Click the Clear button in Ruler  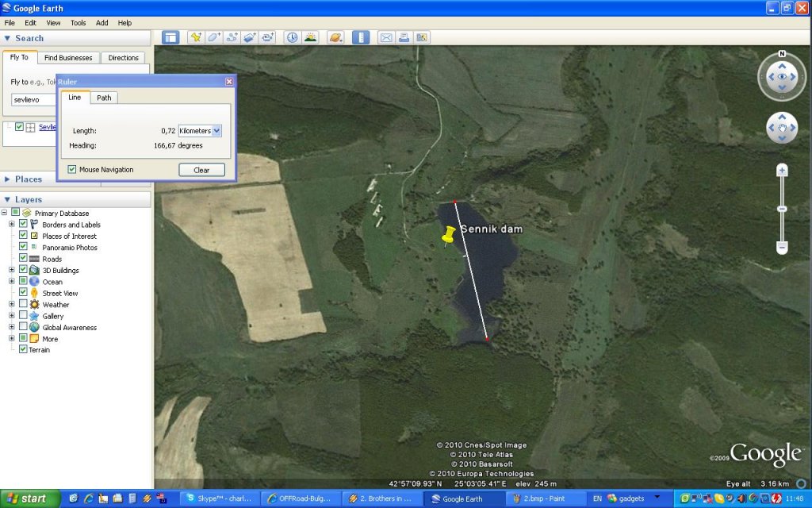(x=201, y=170)
